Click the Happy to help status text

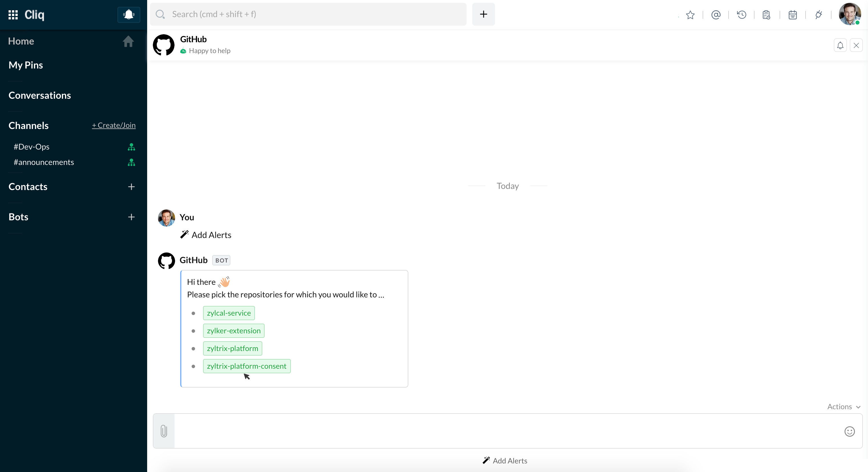click(210, 51)
